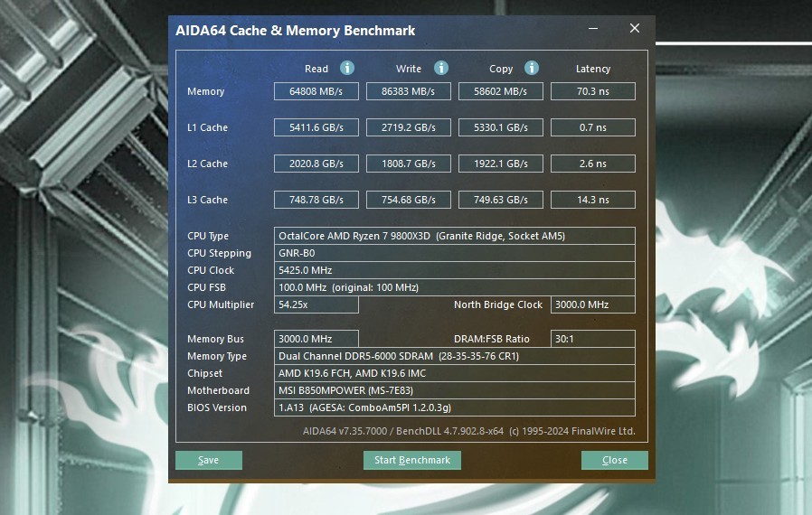Click the CPU Stepping field GNR-B0
This screenshot has width=812, height=515.
pos(455,253)
